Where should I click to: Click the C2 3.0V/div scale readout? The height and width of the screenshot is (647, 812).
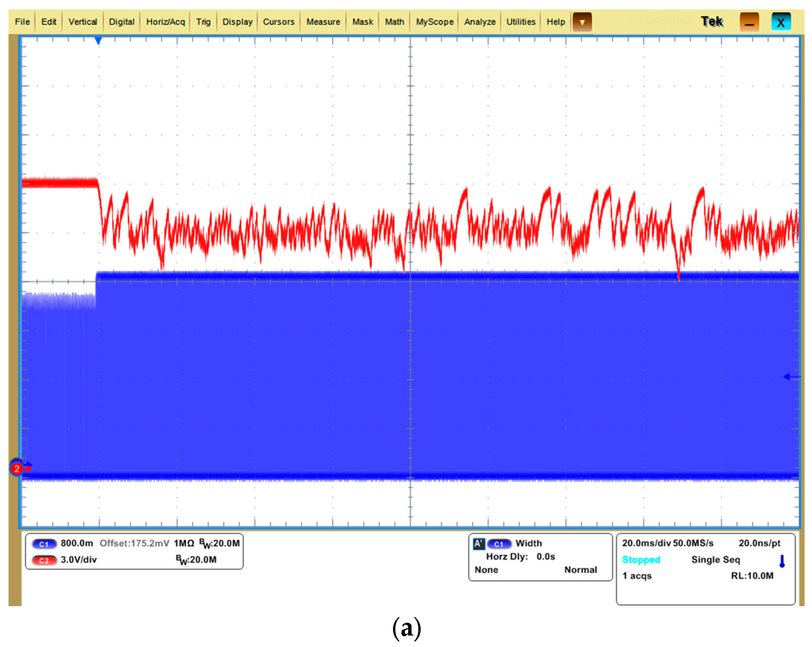pos(79,560)
